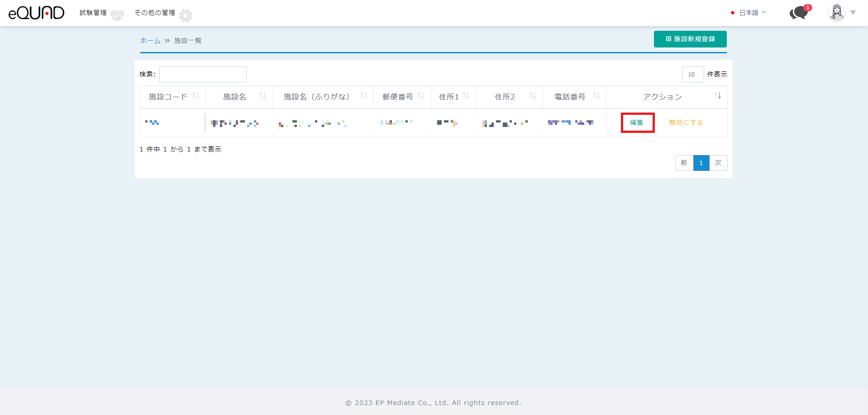Viewport: 868px width, 415px height.
Task: Sort by 郵便番号 column arrows
Action: [x=421, y=96]
